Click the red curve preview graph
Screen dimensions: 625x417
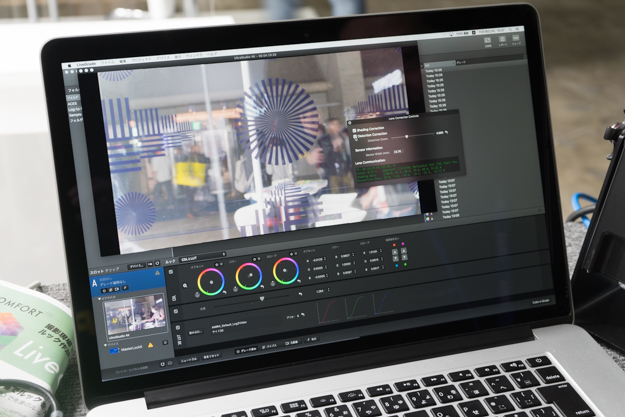pos(329,309)
